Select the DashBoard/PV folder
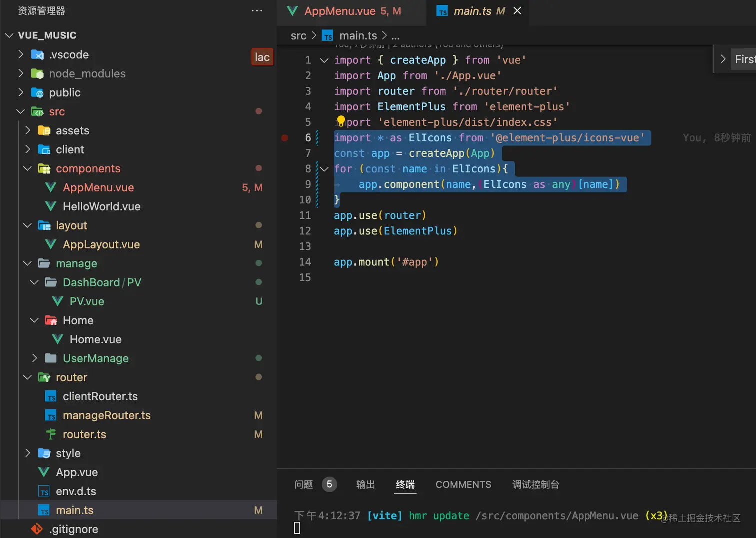Viewport: 756px width, 538px height. coord(102,282)
